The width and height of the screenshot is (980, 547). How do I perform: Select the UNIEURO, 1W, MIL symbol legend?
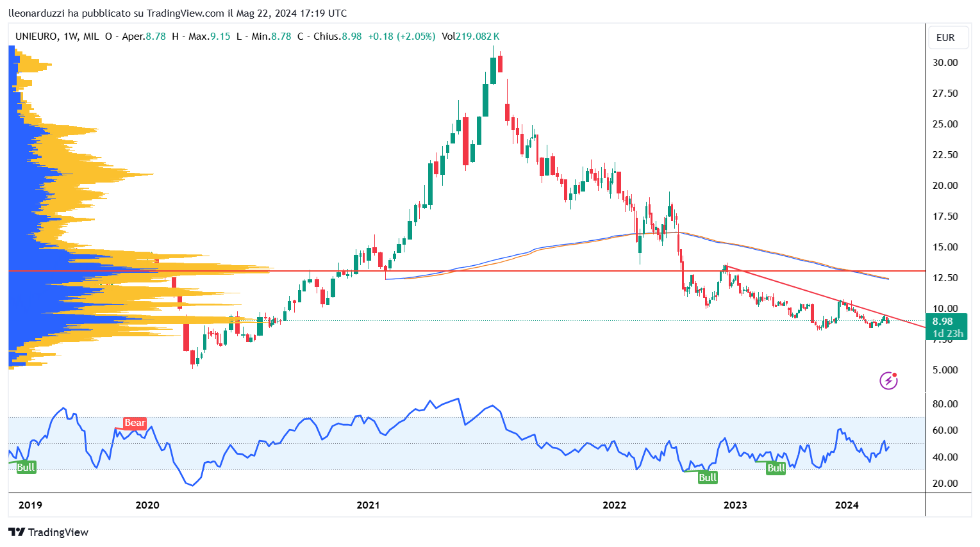(57, 37)
